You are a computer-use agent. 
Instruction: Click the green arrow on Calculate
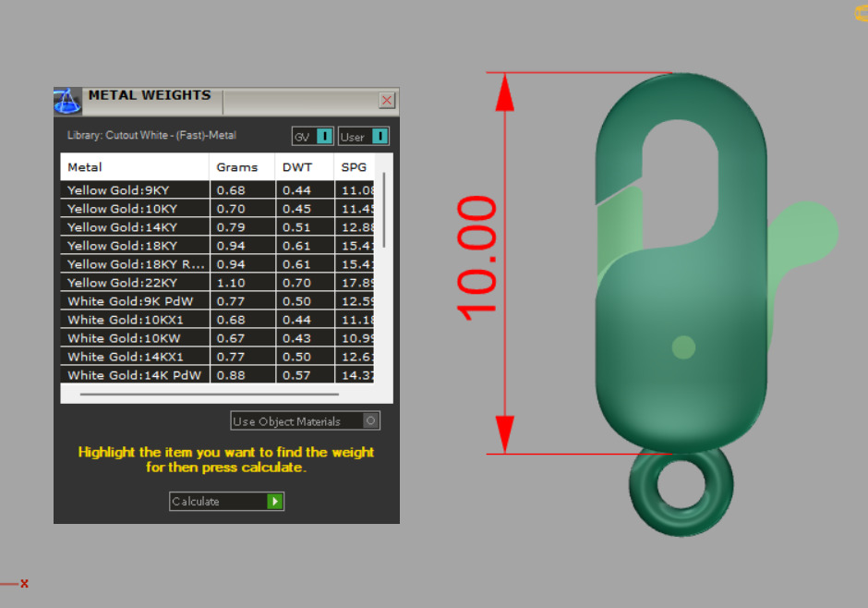pos(274,501)
